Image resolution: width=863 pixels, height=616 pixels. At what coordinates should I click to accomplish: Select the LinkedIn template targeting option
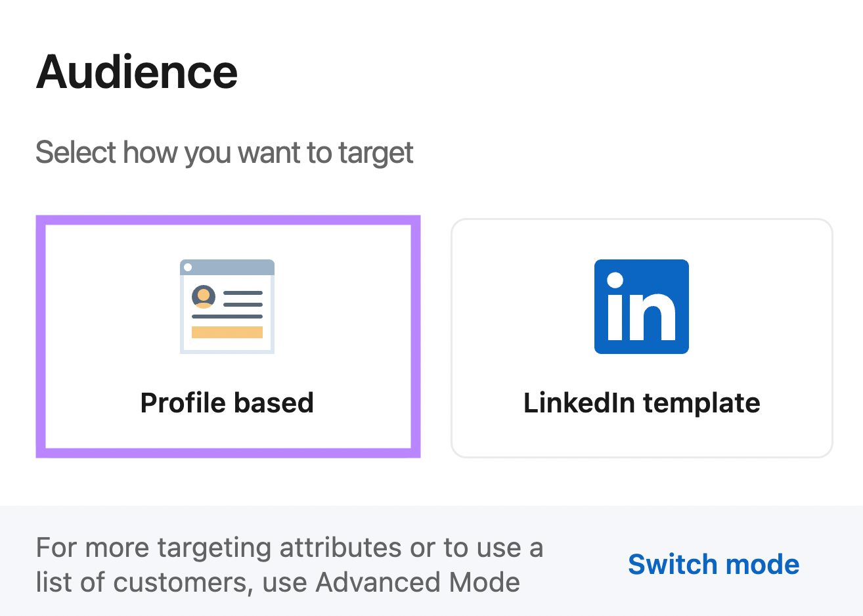point(641,336)
